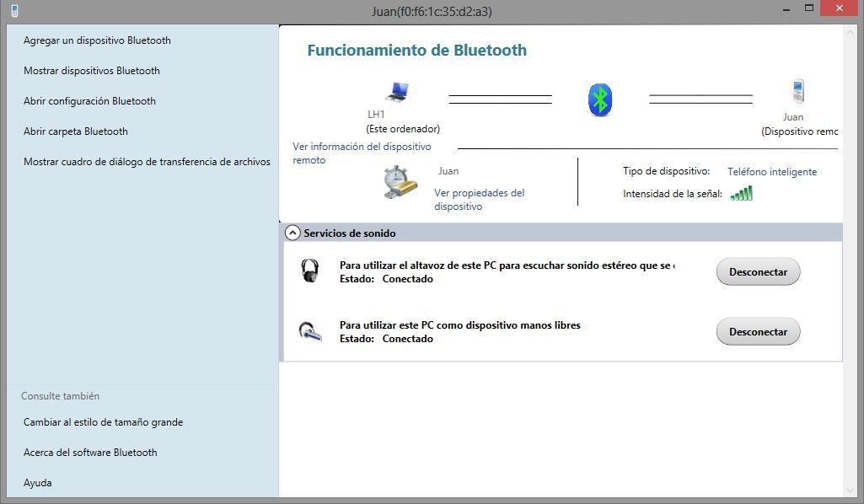The image size is (864, 504).
Task: Select Mostrar dispositivos Bluetooth
Action: tap(92, 71)
